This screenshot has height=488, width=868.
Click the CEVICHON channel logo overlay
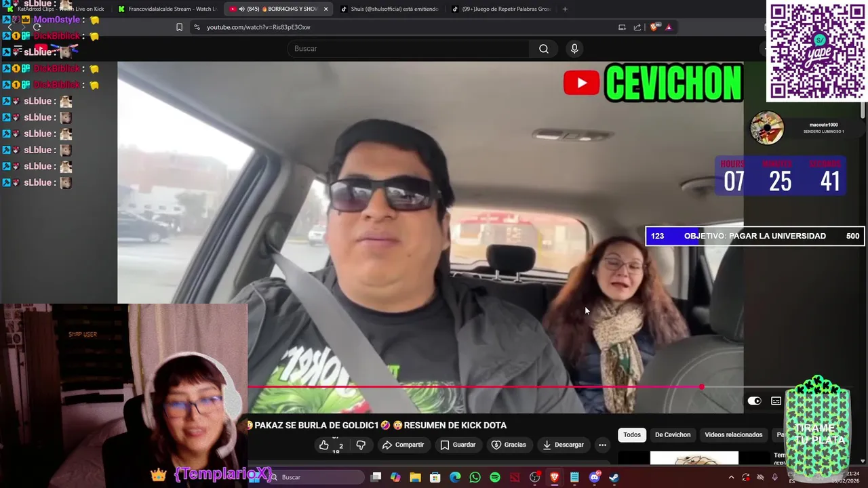(653, 83)
